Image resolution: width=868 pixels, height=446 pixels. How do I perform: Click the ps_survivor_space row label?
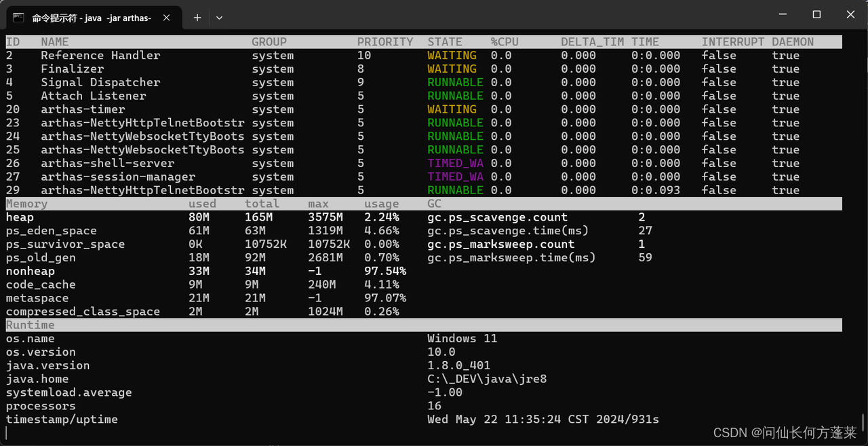point(66,244)
